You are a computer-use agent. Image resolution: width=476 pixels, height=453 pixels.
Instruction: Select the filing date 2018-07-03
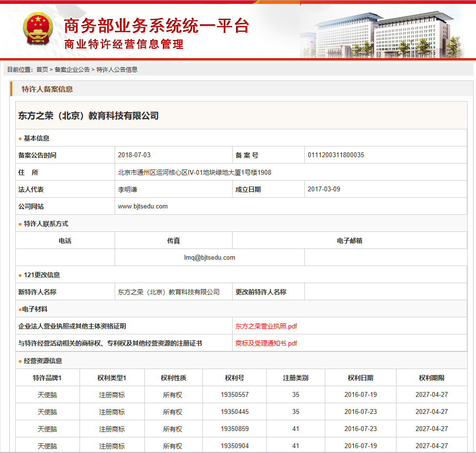point(134,155)
